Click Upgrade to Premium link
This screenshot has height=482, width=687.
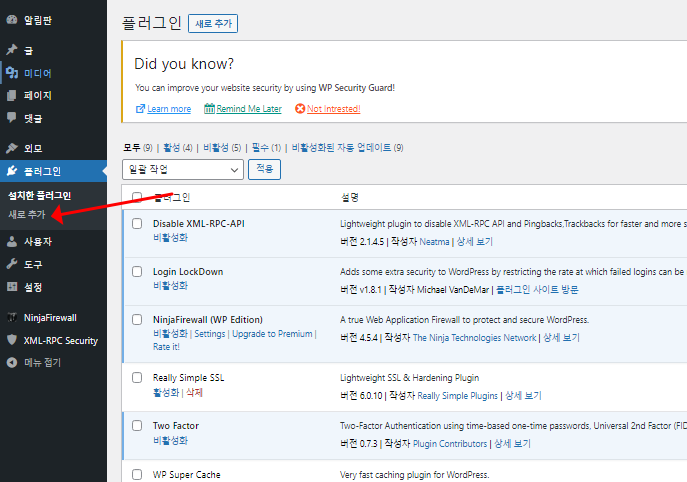[x=272, y=334]
